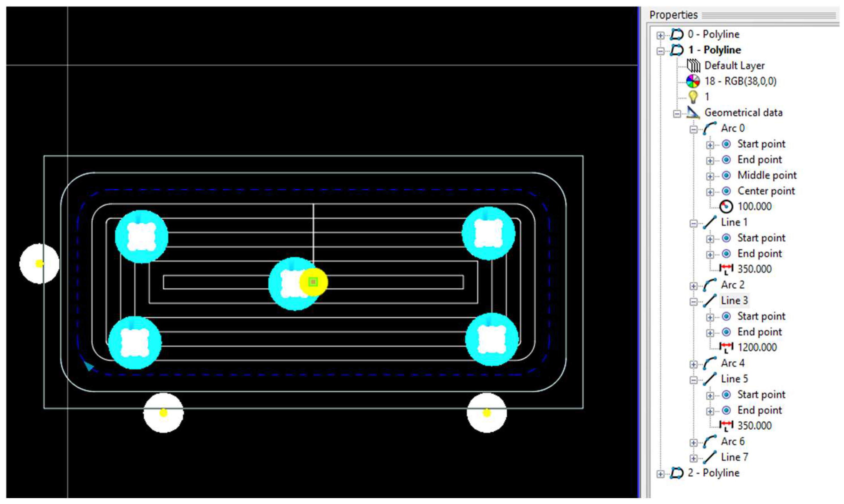The width and height of the screenshot is (844, 504).
Task: Select the Line 3 tree item
Action: point(734,301)
